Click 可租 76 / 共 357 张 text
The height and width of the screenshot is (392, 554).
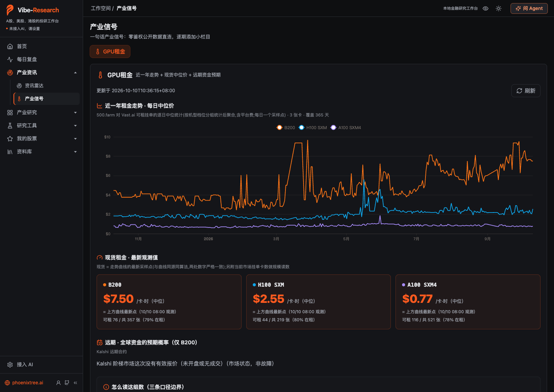coord(134,320)
